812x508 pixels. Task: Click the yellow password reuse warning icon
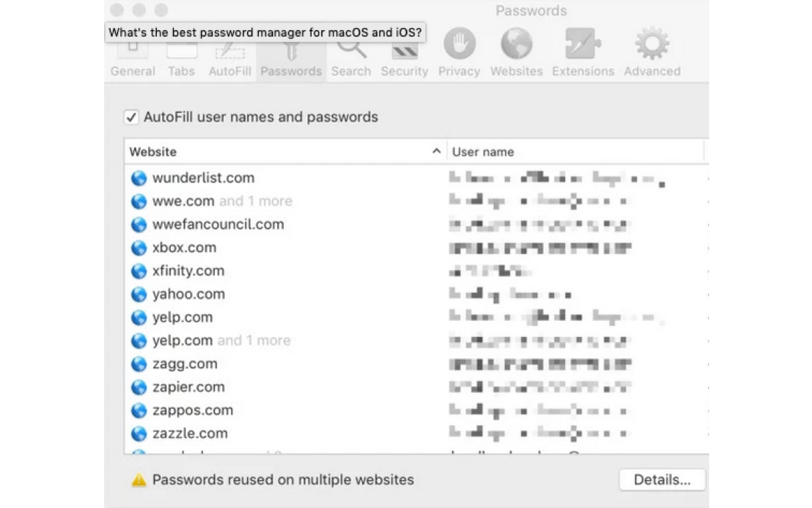pos(139,480)
